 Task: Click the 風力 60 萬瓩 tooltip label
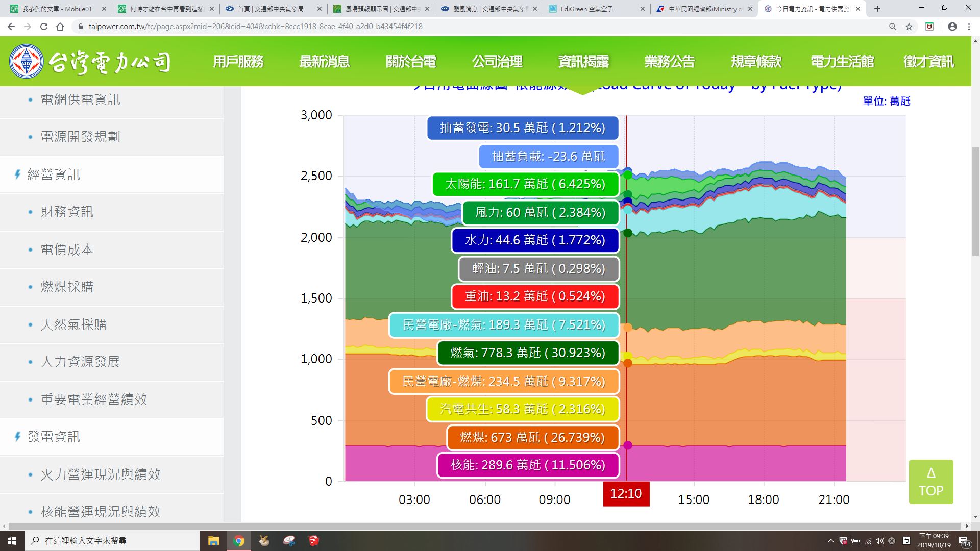coord(541,213)
